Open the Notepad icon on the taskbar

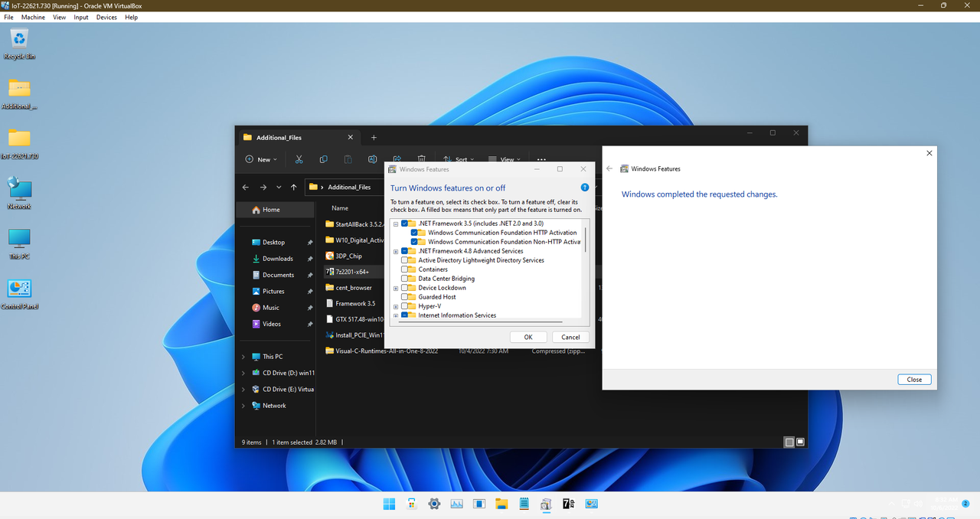pyautogui.click(x=524, y=504)
